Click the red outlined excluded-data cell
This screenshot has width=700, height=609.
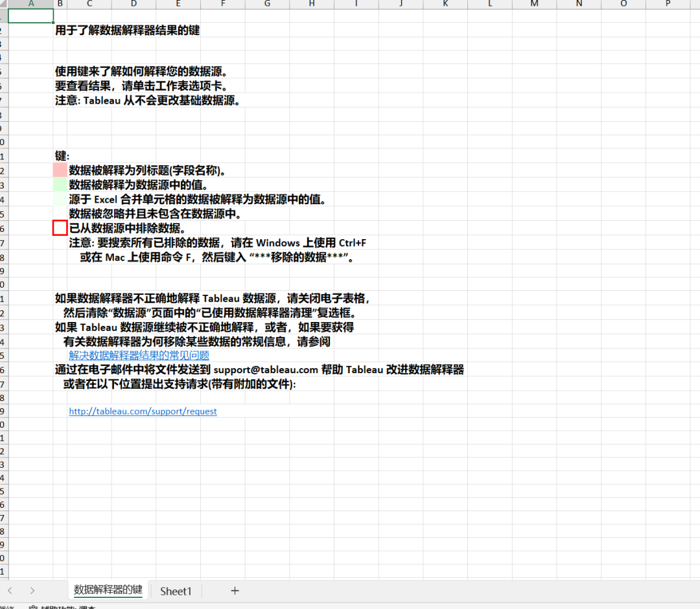click(x=60, y=227)
